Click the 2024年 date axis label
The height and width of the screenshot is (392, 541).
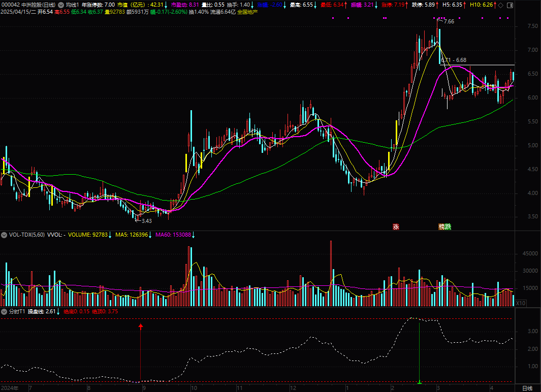tap(10, 388)
